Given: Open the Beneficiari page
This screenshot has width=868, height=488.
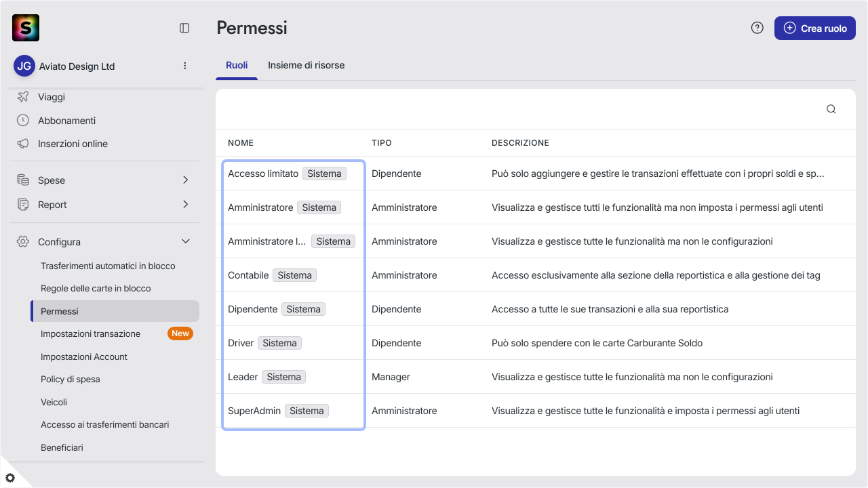Looking at the screenshot, I should coord(62,447).
